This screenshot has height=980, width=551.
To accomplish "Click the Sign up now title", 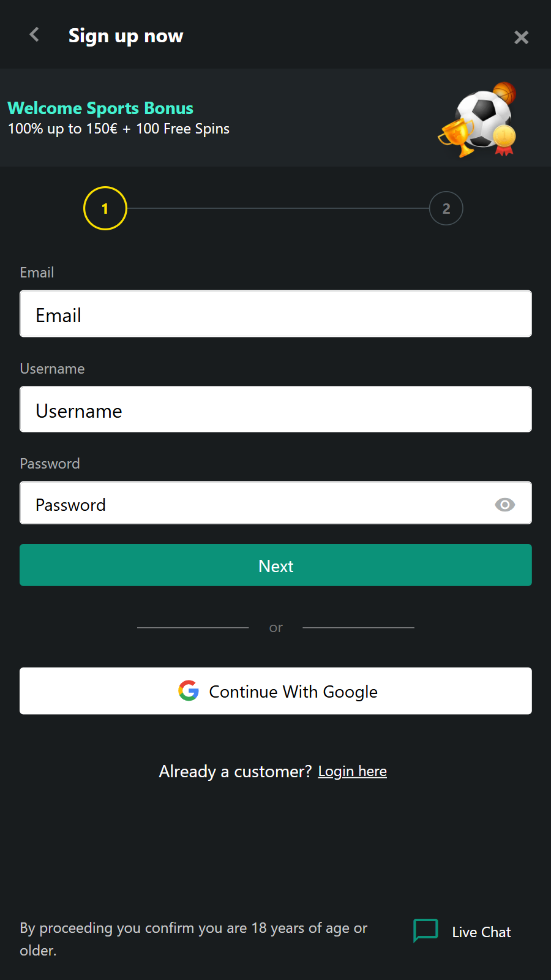I will coord(126,36).
